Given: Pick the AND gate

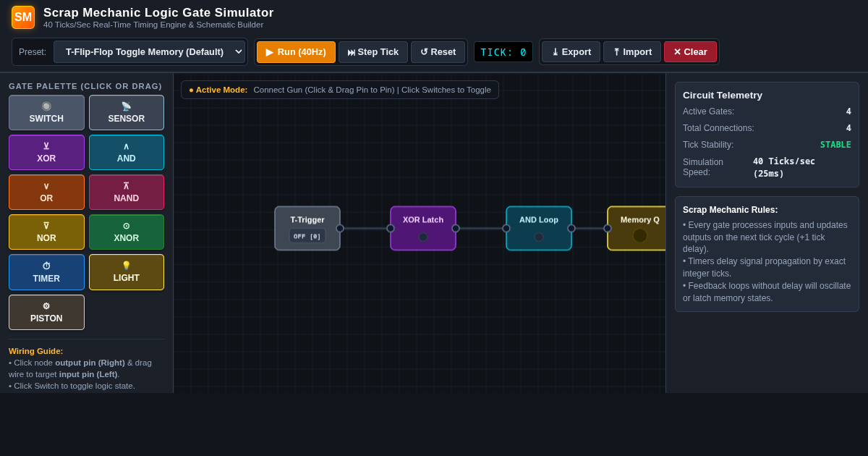Looking at the screenshot, I should point(127,153).
